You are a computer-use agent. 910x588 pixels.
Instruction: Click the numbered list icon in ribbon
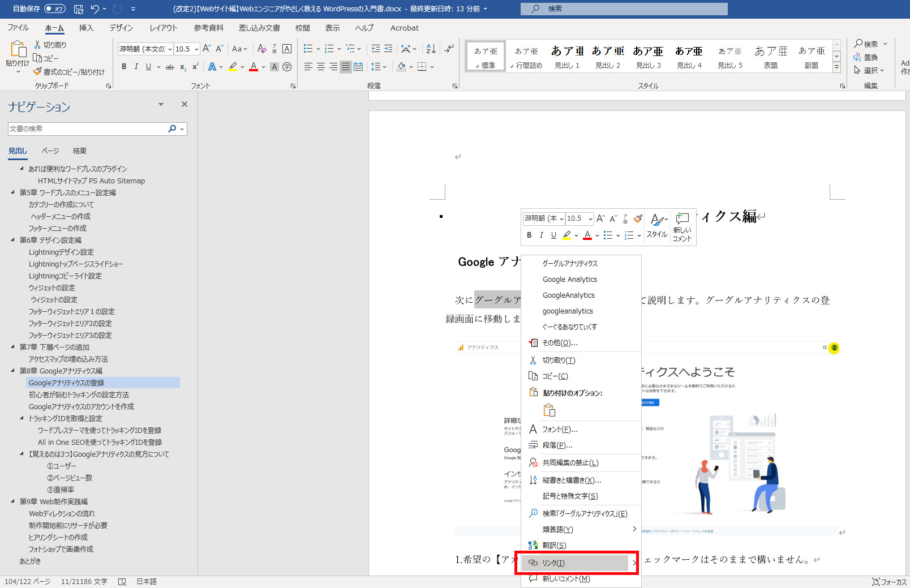click(329, 49)
